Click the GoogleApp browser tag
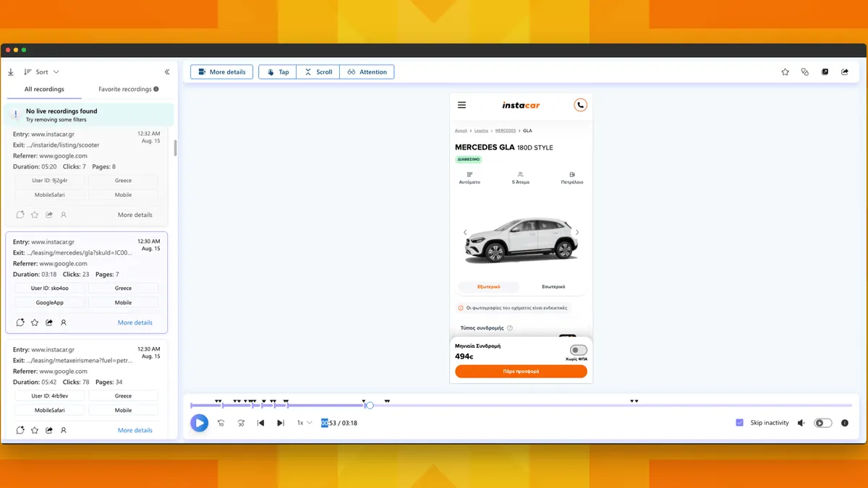 pyautogui.click(x=50, y=302)
